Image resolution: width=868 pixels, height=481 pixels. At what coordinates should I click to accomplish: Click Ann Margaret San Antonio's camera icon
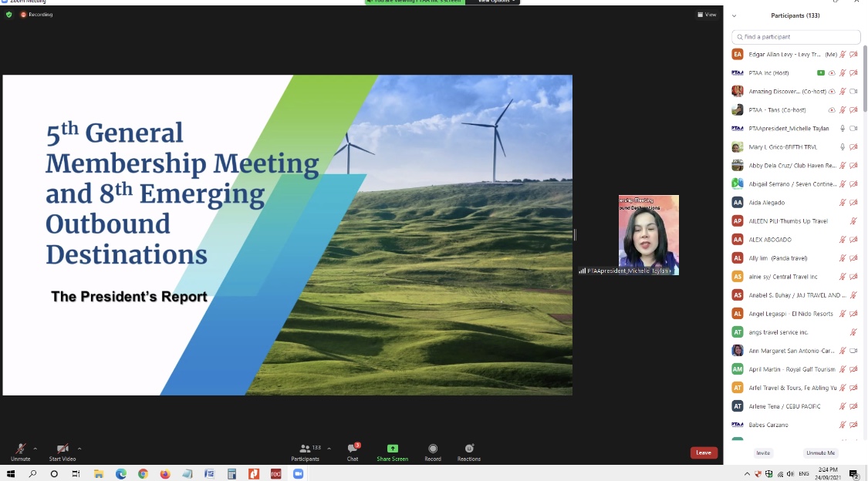(853, 351)
